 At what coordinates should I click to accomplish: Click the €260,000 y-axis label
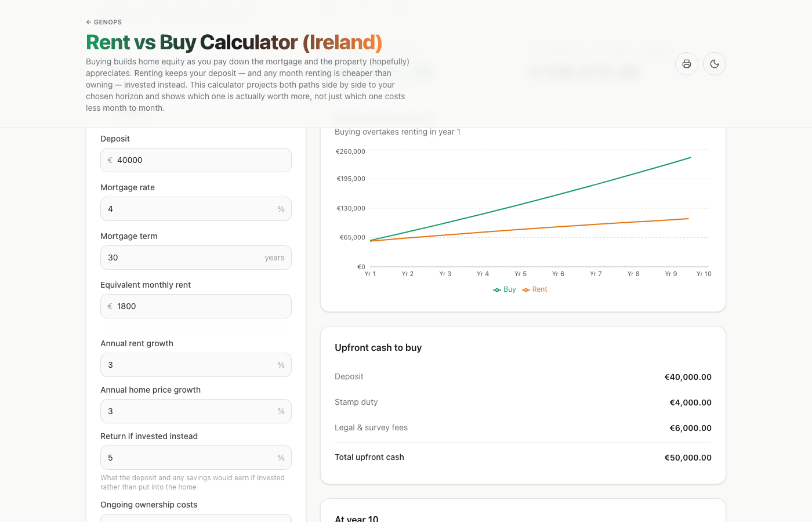click(x=350, y=151)
